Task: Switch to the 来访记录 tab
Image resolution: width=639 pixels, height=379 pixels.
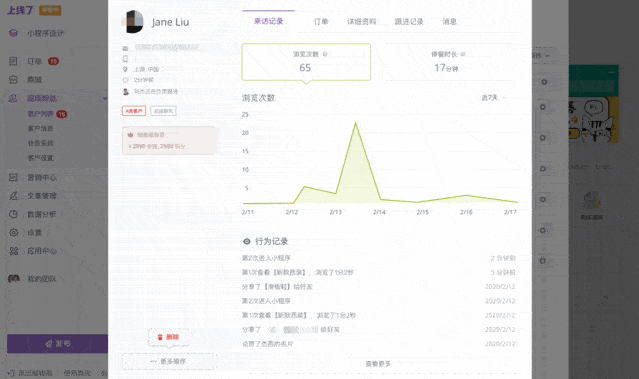Action: point(268,21)
